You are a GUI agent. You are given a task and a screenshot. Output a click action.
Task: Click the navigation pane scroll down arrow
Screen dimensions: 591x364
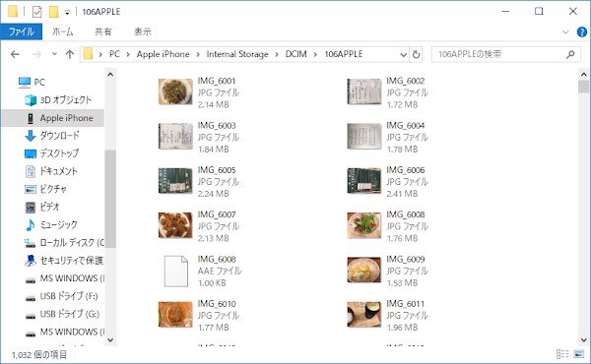[x=110, y=340]
